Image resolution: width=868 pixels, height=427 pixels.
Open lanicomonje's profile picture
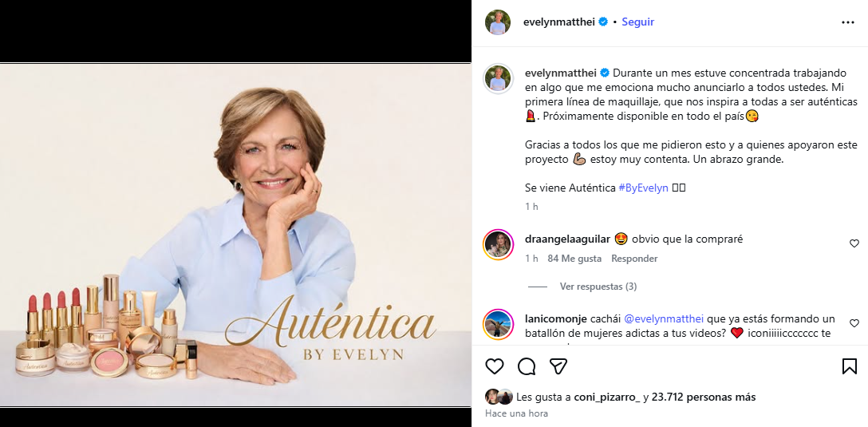point(498,324)
